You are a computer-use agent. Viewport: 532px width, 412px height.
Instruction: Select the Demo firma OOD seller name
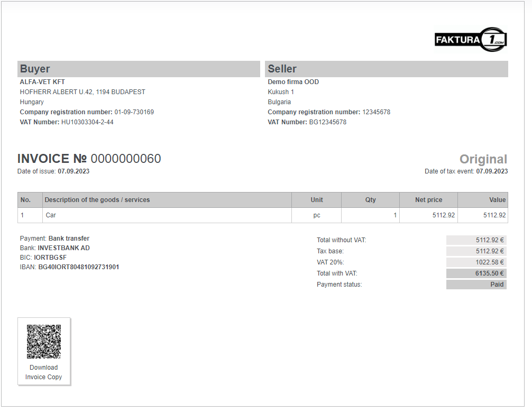[x=293, y=82]
